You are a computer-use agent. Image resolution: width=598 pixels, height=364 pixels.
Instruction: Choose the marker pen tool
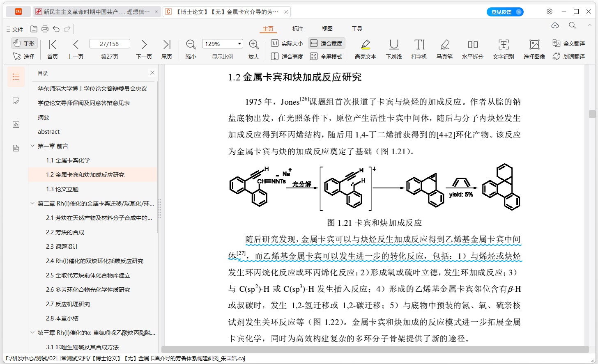pyautogui.click(x=444, y=49)
